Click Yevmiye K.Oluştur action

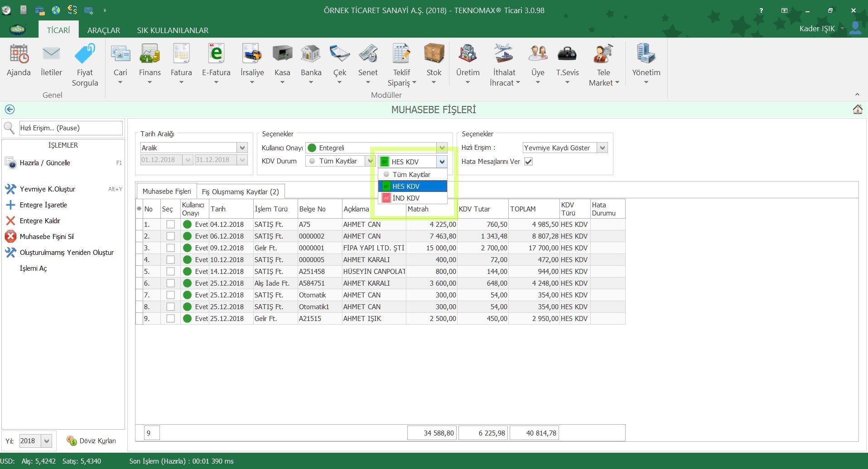[x=47, y=189]
